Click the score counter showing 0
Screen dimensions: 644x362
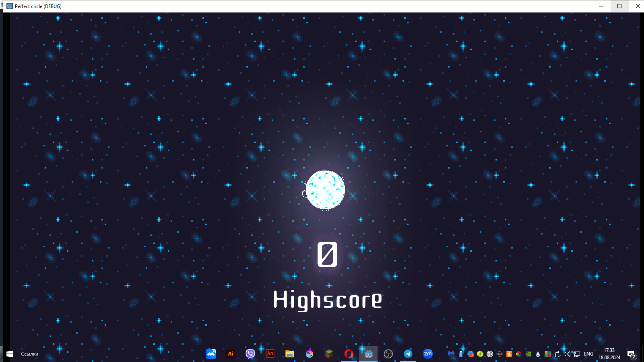327,254
